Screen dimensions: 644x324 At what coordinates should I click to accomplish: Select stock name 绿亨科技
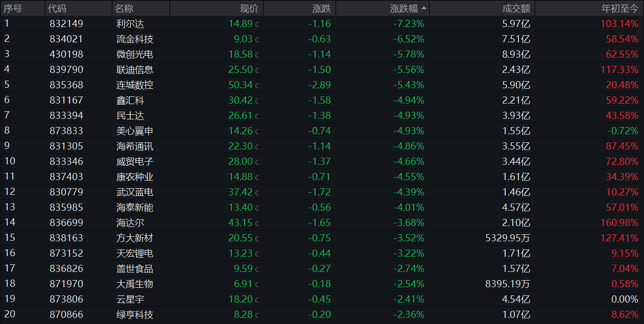(x=135, y=314)
